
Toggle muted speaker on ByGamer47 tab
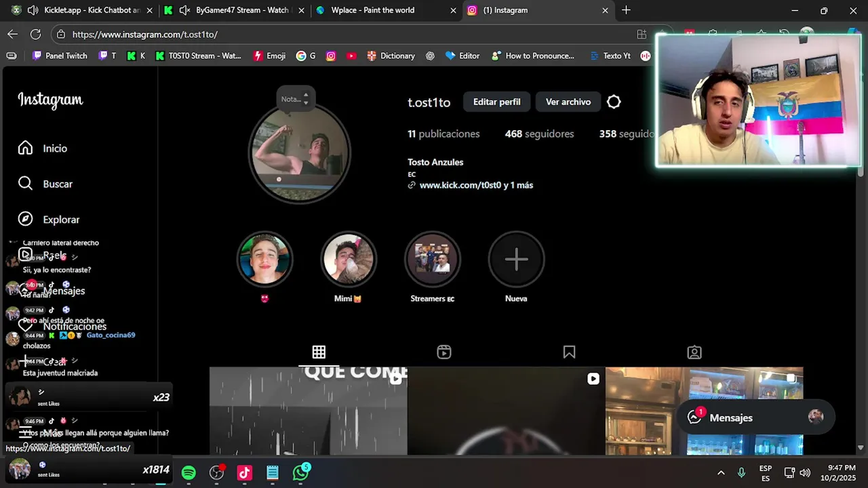[x=184, y=10]
